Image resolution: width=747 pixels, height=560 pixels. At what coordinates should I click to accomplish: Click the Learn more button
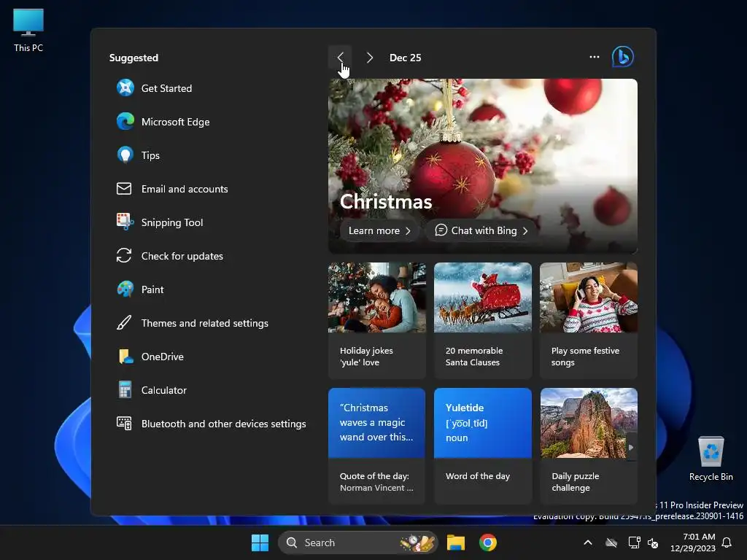coord(379,230)
